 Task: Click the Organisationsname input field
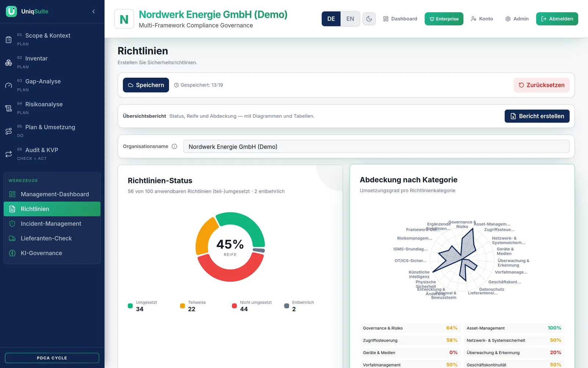pos(376,146)
